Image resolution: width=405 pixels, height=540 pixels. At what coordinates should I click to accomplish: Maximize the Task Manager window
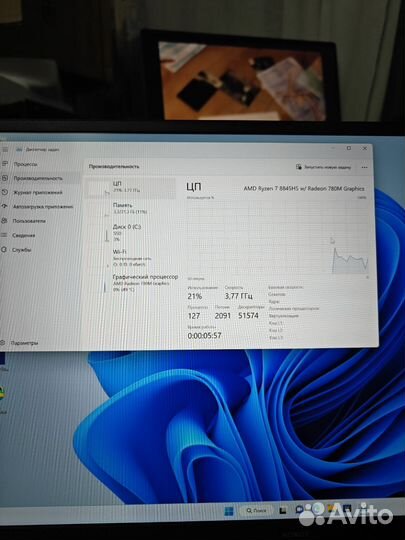tap(349, 148)
